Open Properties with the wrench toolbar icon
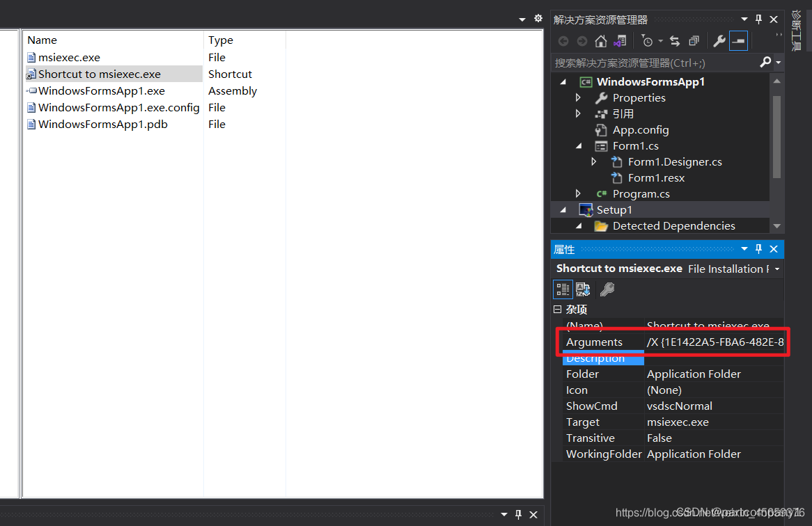Viewport: 812px width, 526px height. click(x=719, y=41)
